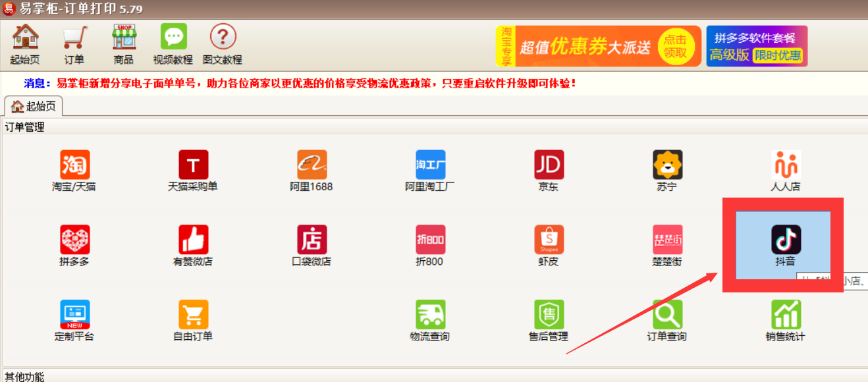Open 人人店 icon
The height and width of the screenshot is (382, 868).
pyautogui.click(x=786, y=171)
